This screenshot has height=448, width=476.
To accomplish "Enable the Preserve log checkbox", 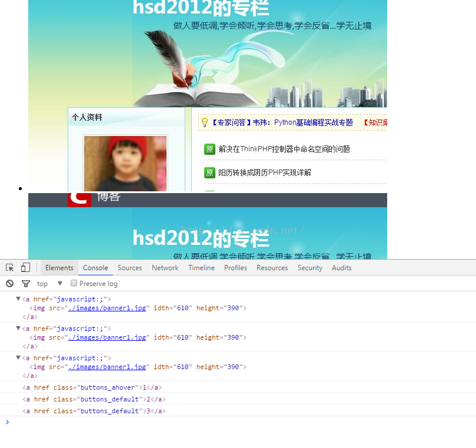I will [74, 283].
